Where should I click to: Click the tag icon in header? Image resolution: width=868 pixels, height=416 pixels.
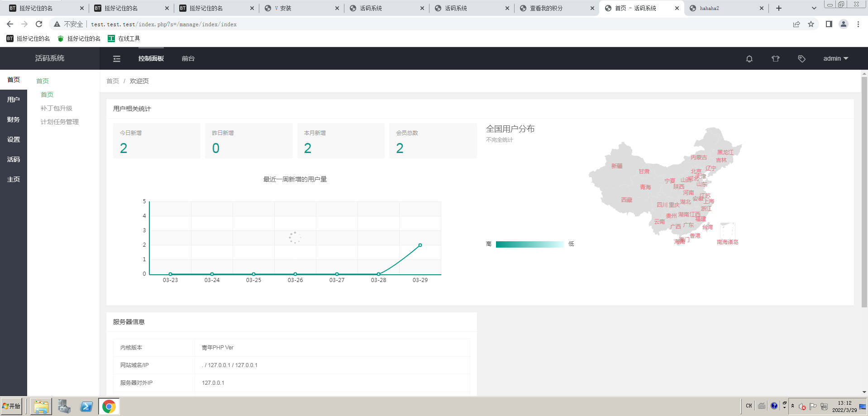[x=802, y=58]
